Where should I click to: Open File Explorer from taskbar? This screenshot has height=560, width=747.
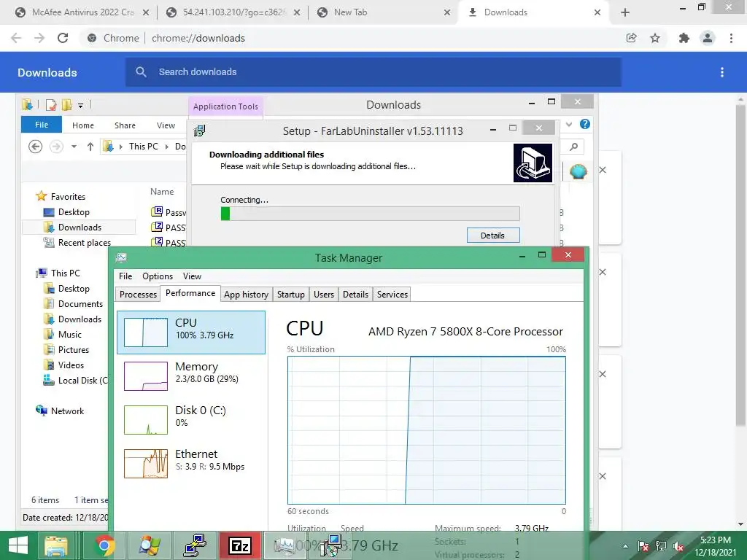coord(56,545)
